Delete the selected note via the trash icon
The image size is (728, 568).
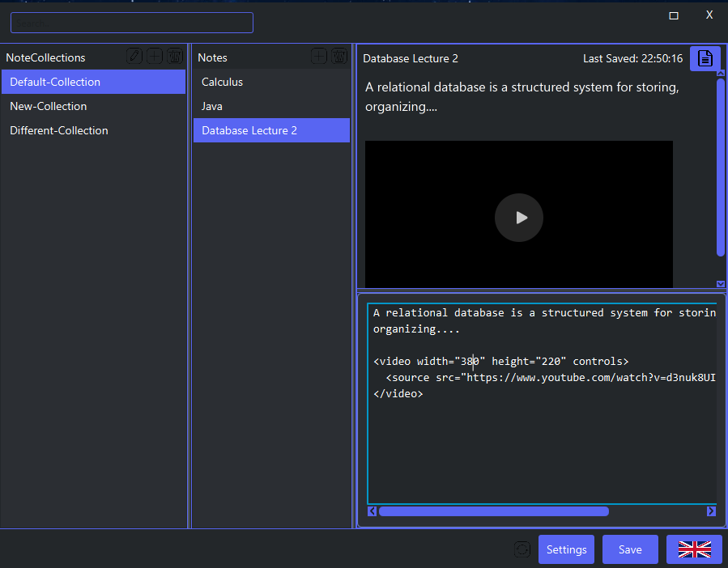pyautogui.click(x=339, y=57)
